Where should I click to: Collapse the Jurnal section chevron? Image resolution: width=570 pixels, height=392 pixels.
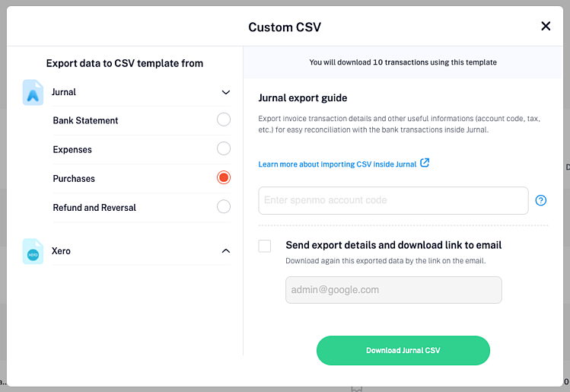click(226, 92)
